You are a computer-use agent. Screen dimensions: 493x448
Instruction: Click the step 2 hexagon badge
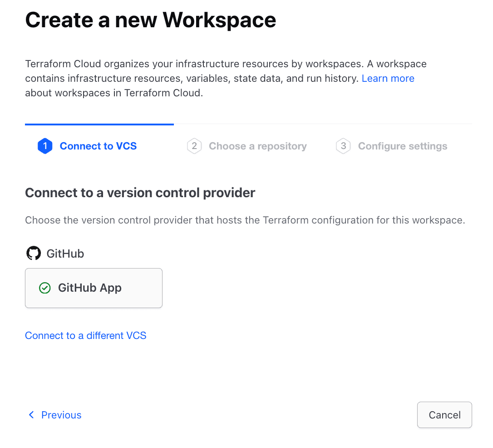tap(194, 146)
